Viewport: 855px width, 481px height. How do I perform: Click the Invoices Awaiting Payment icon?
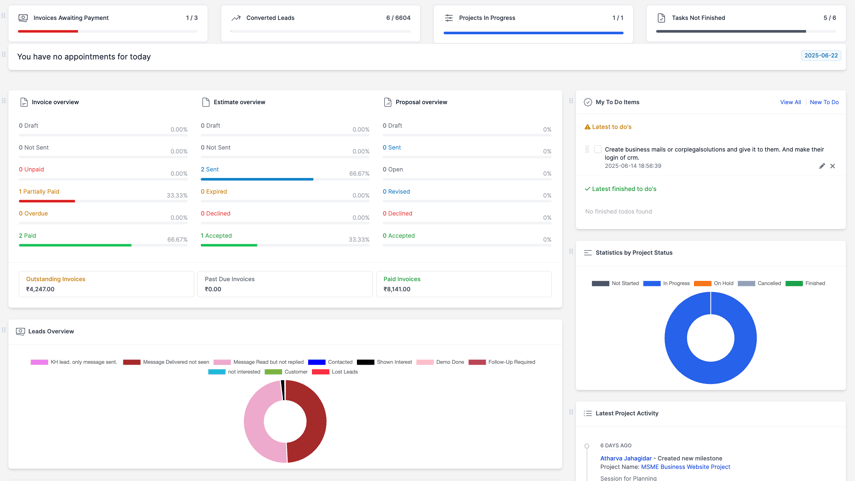click(x=23, y=18)
